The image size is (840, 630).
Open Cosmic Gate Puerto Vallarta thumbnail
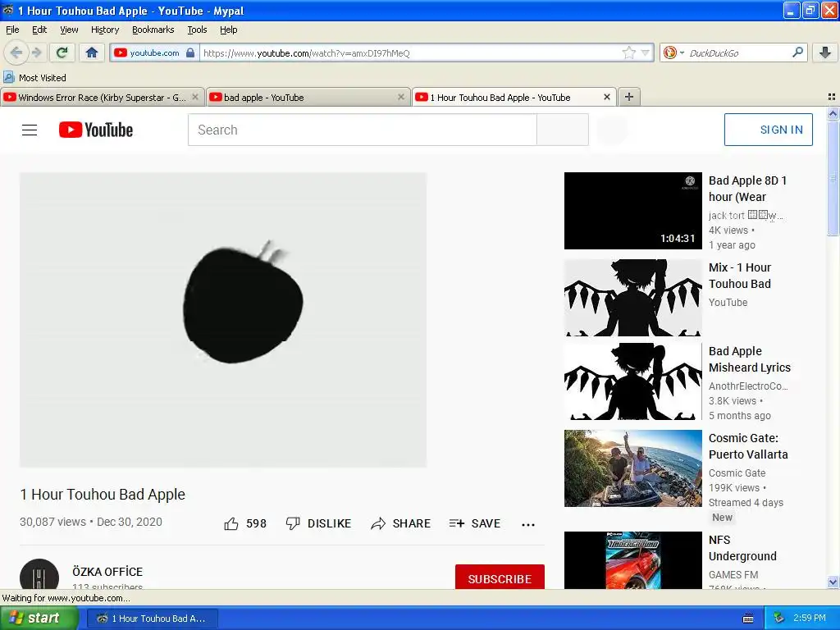tap(632, 468)
